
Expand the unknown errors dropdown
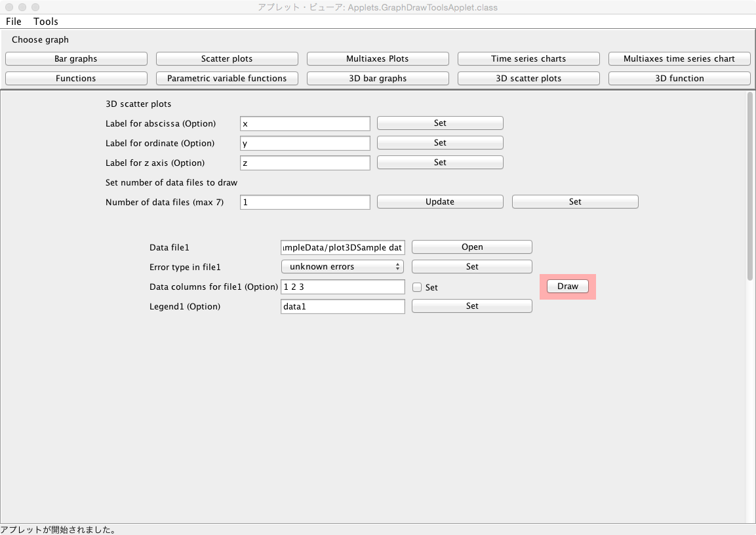[x=343, y=267]
